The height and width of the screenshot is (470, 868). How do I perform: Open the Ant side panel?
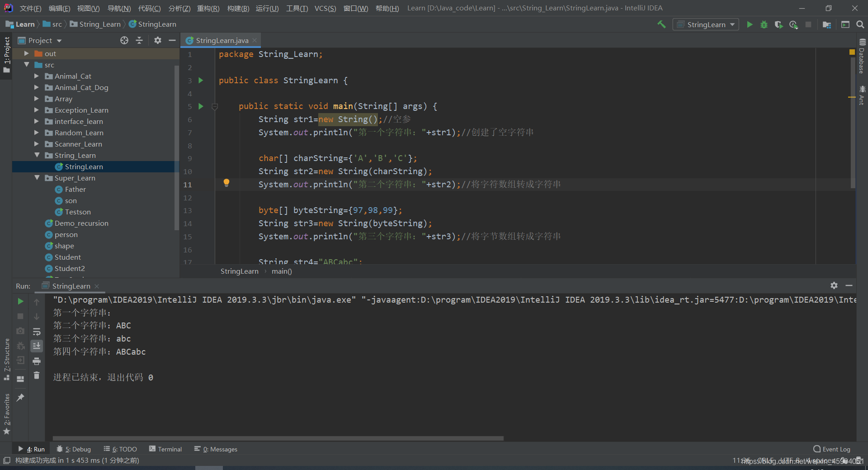862,95
